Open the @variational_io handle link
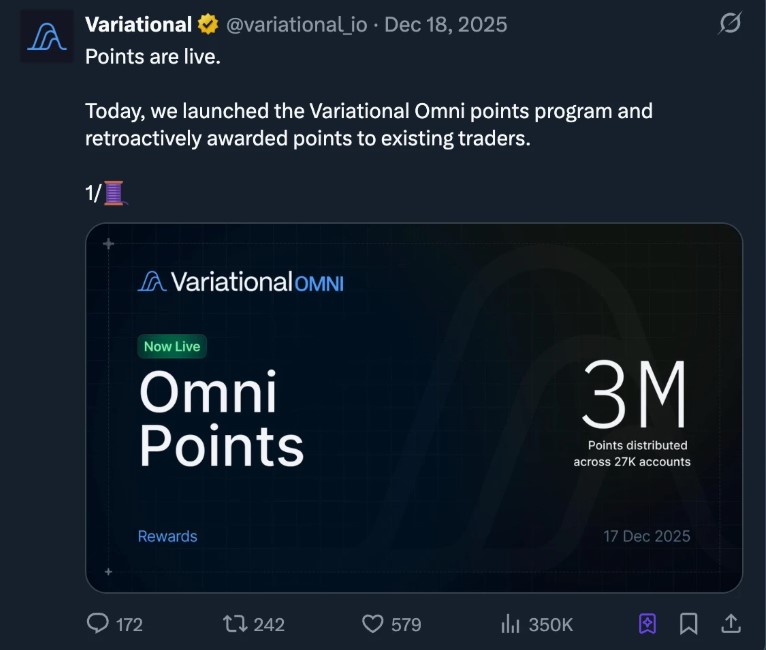 tap(297, 24)
